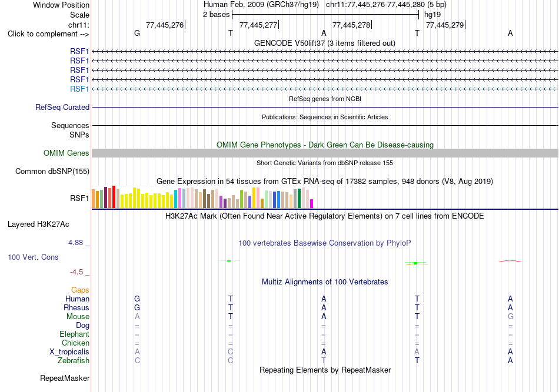Click the X_tropicalis species label
559x392 pixels.
tap(69, 352)
